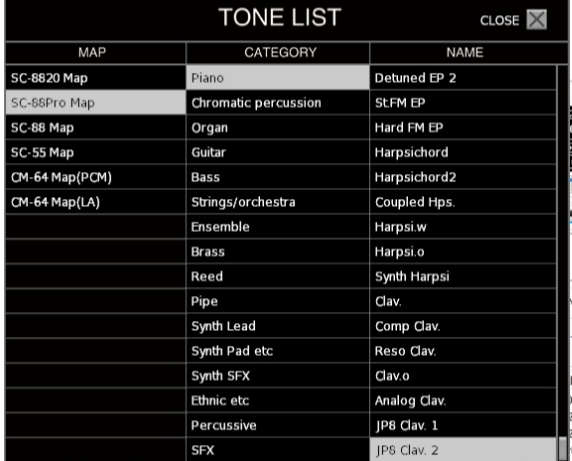Select the Strings/orchestra category
Viewport: 572px width, 461px height.
click(x=278, y=202)
